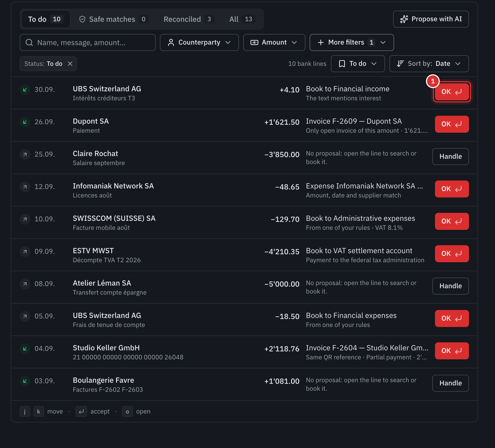Click the magnifier search icon
This screenshot has width=495, height=448.
pos(29,42)
